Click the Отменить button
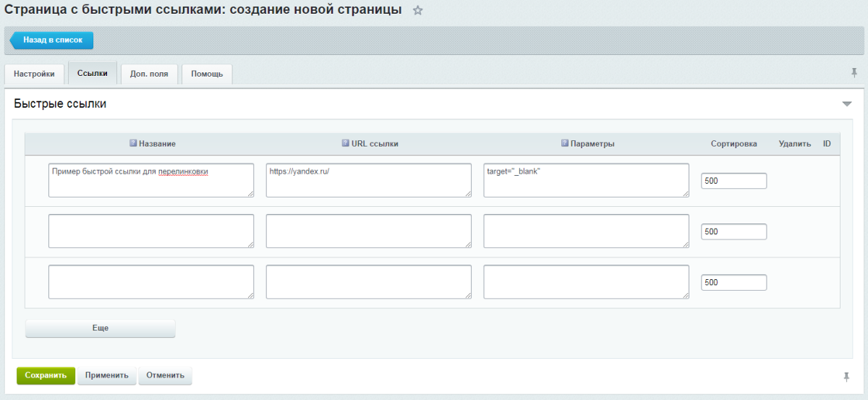 tap(165, 375)
